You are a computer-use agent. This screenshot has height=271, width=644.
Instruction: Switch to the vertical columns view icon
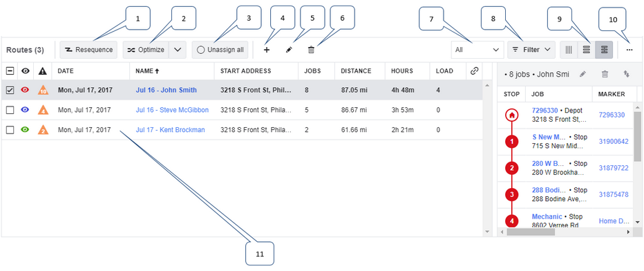click(x=569, y=50)
